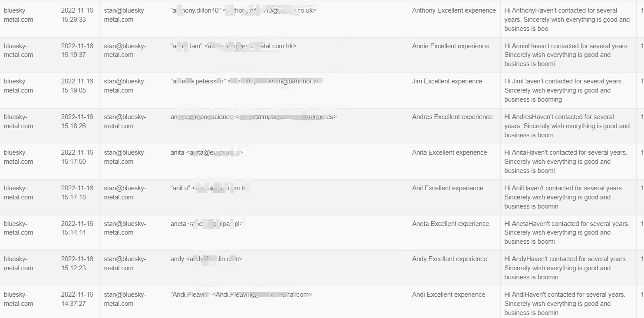The height and width of the screenshot is (318, 644).
Task: Click the 14:37:27 timestamp cell
Action: 77,299
